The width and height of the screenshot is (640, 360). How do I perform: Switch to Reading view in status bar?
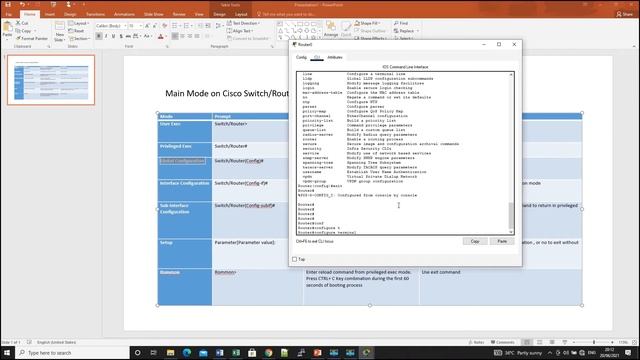point(552,342)
